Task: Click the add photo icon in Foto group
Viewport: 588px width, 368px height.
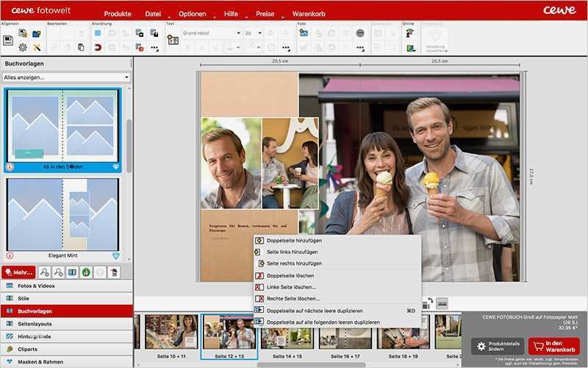Action: coord(303,33)
